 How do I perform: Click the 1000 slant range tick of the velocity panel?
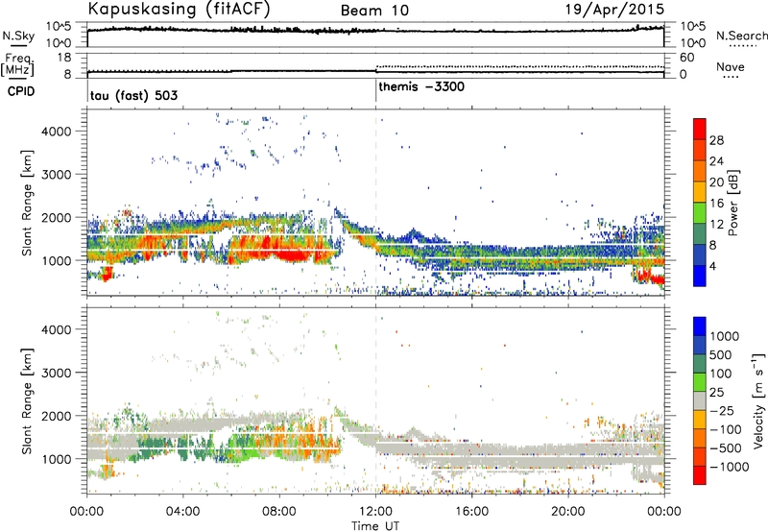coord(56,459)
